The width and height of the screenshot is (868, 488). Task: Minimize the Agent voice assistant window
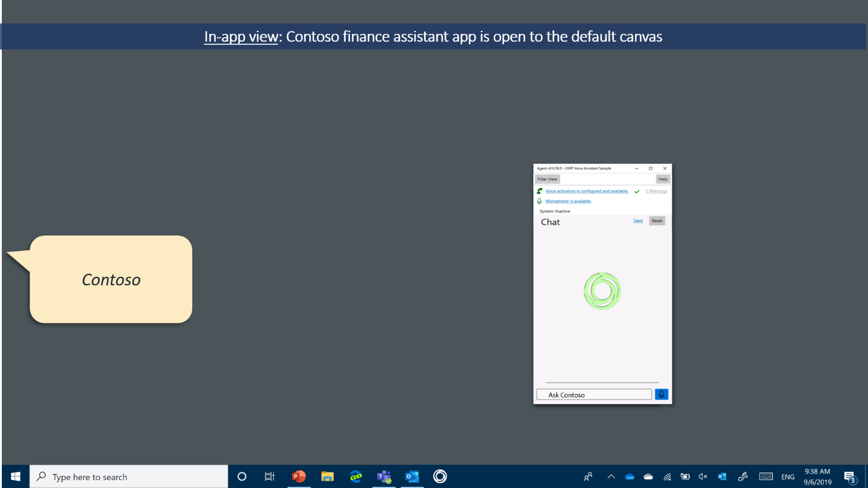(636, 168)
